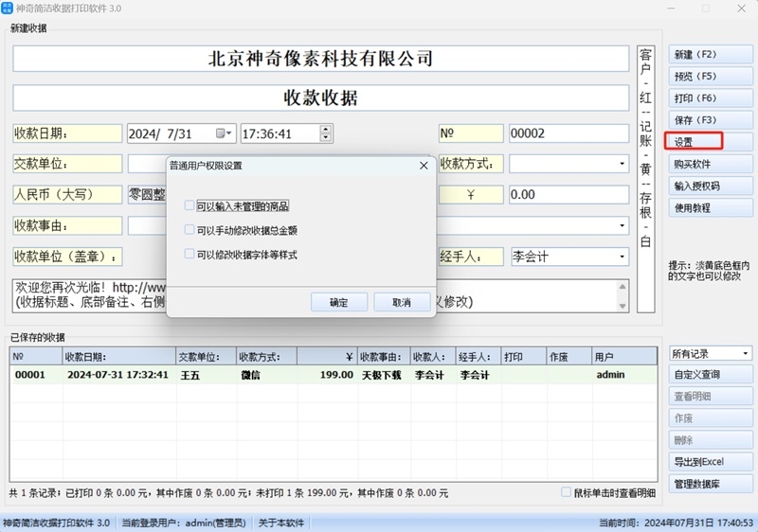Expand the 经手人 dropdown showing 李会计
Screen dimensions: 758x532
pyautogui.click(x=622, y=257)
